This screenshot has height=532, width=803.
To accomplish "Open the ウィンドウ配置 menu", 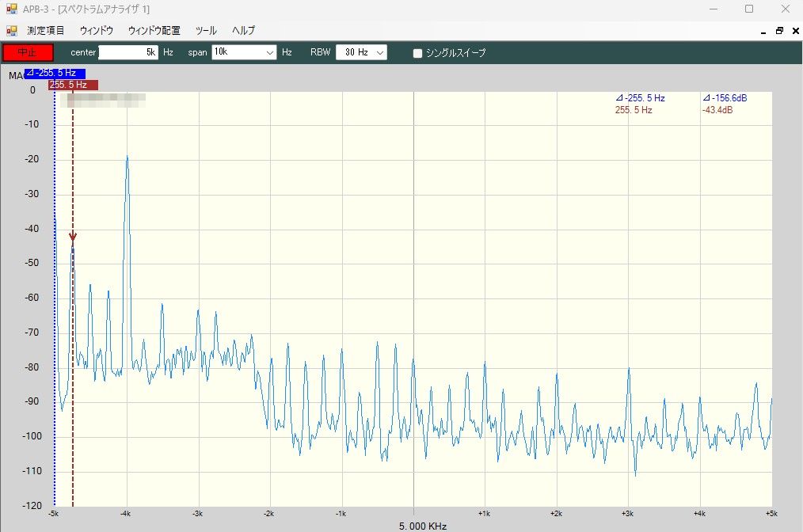I will click(154, 31).
